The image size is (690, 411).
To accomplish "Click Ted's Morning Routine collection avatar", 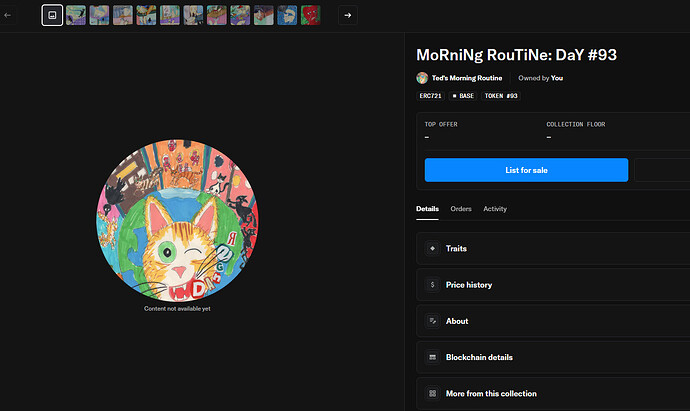I will coord(422,78).
